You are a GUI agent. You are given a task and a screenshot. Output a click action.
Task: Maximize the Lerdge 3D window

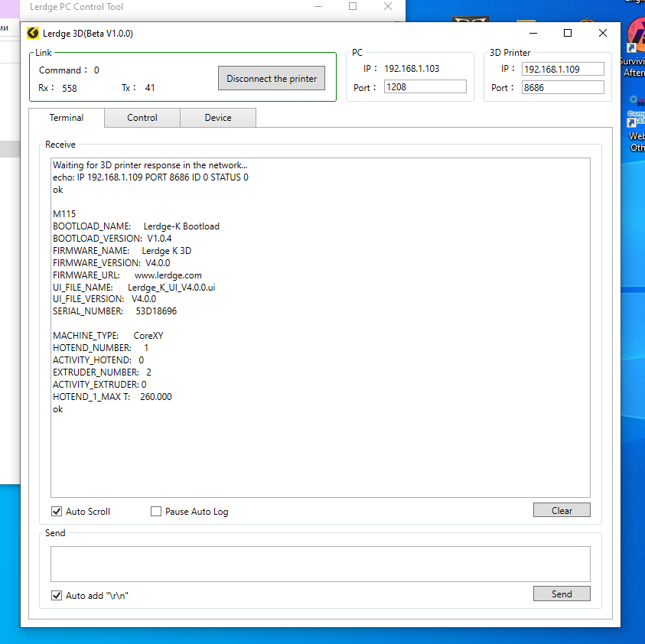[568, 34]
